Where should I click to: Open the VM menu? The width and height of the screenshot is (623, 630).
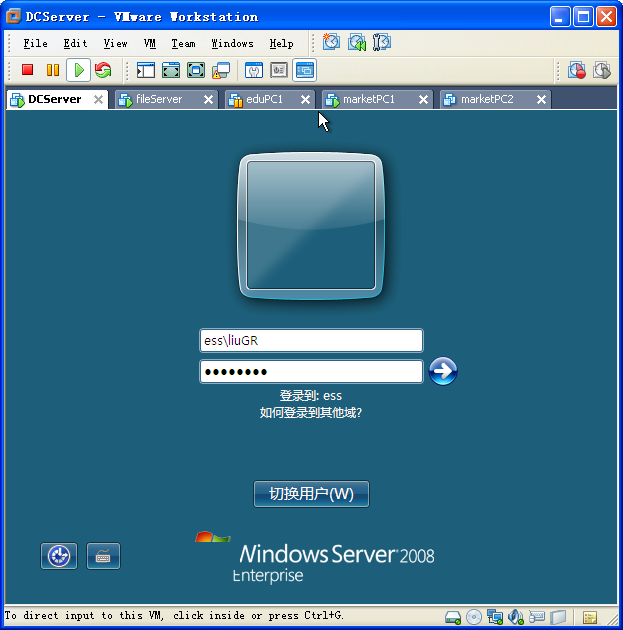coord(150,43)
